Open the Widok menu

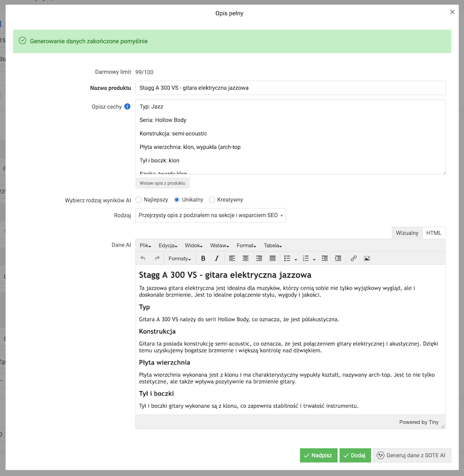(194, 246)
